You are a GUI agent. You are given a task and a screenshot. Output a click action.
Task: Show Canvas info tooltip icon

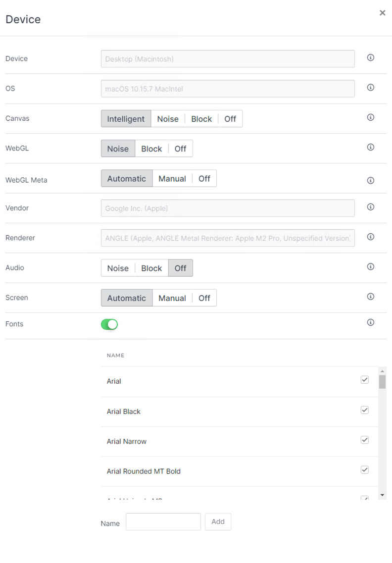pyautogui.click(x=370, y=117)
